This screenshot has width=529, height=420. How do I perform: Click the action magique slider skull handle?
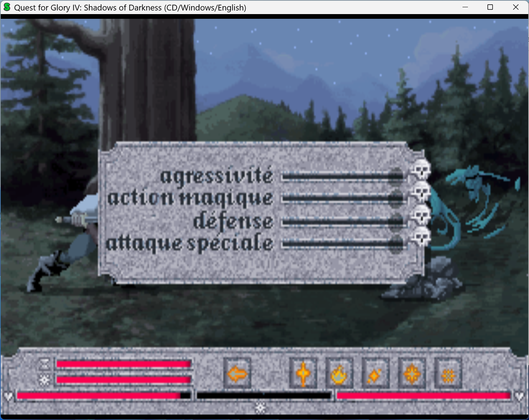pyautogui.click(x=421, y=192)
